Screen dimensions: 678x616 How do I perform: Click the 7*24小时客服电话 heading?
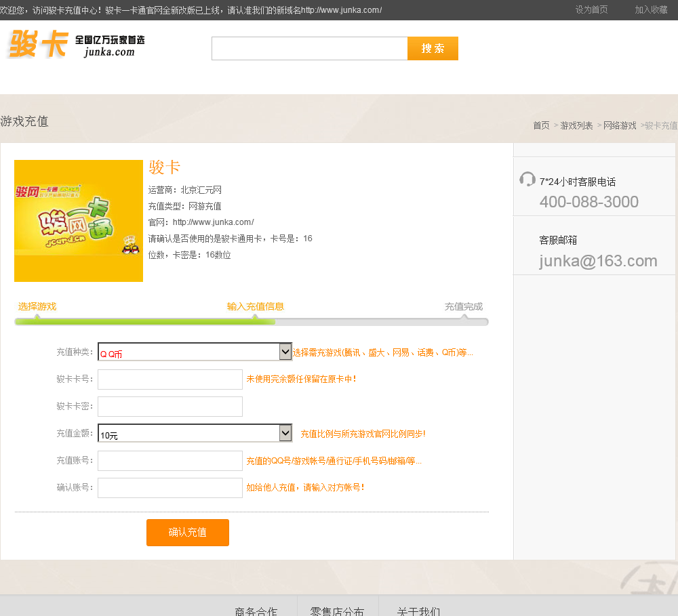(x=578, y=182)
